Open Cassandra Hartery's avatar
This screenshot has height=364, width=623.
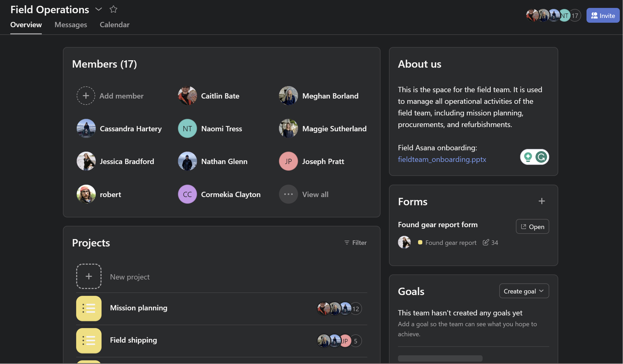point(86,128)
